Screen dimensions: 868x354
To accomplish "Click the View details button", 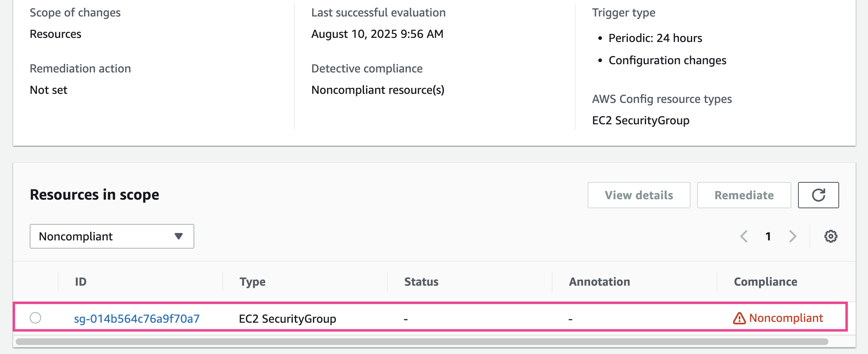I will (x=639, y=195).
